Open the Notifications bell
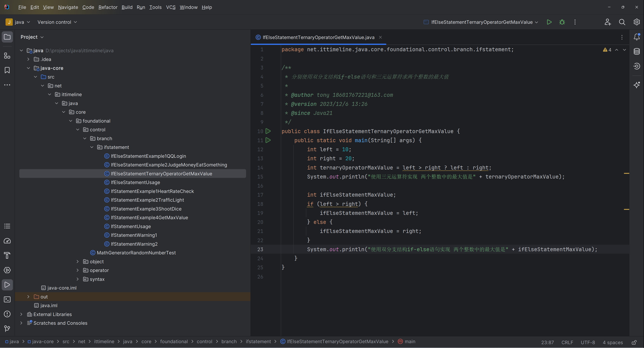 [637, 37]
